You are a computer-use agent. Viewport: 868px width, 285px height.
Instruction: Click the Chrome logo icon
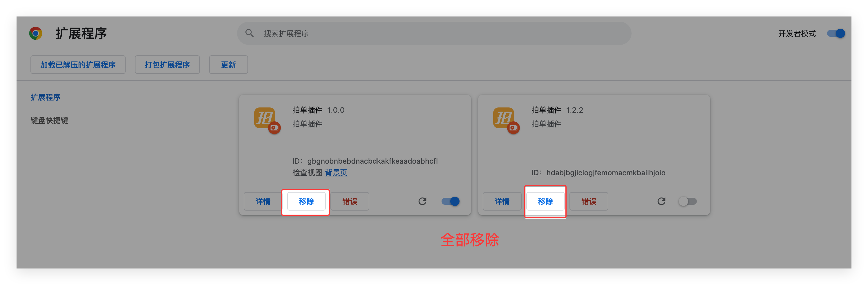coord(36,33)
